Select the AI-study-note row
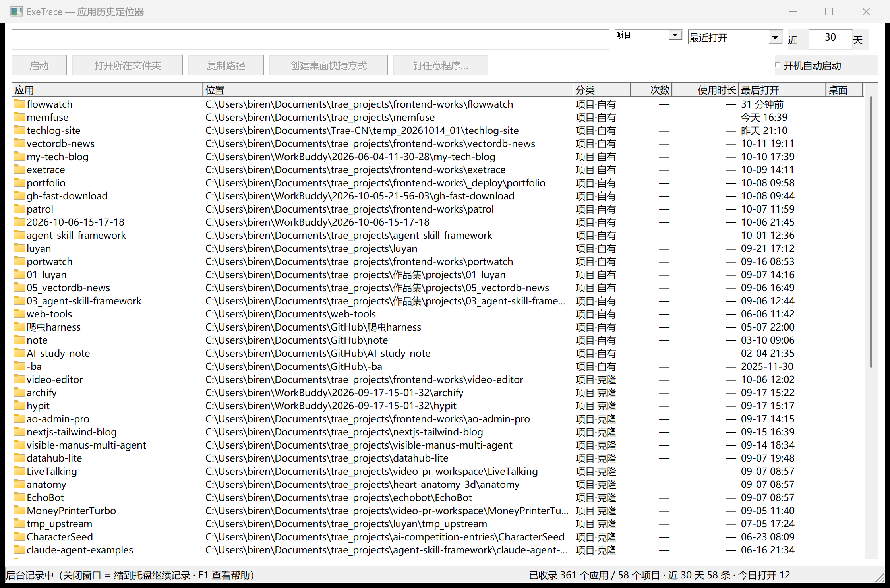The image size is (890, 588). [x=438, y=353]
